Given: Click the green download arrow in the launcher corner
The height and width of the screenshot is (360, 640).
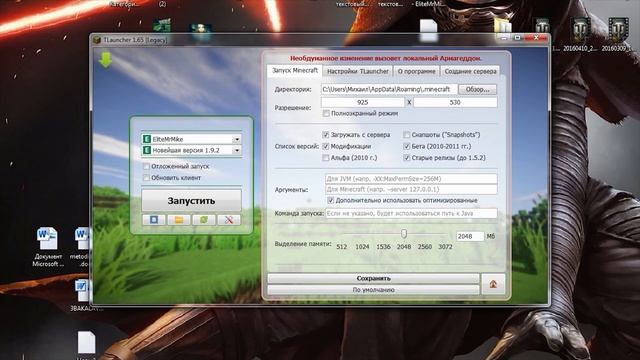Looking at the screenshot, I should pyautogui.click(x=105, y=60).
